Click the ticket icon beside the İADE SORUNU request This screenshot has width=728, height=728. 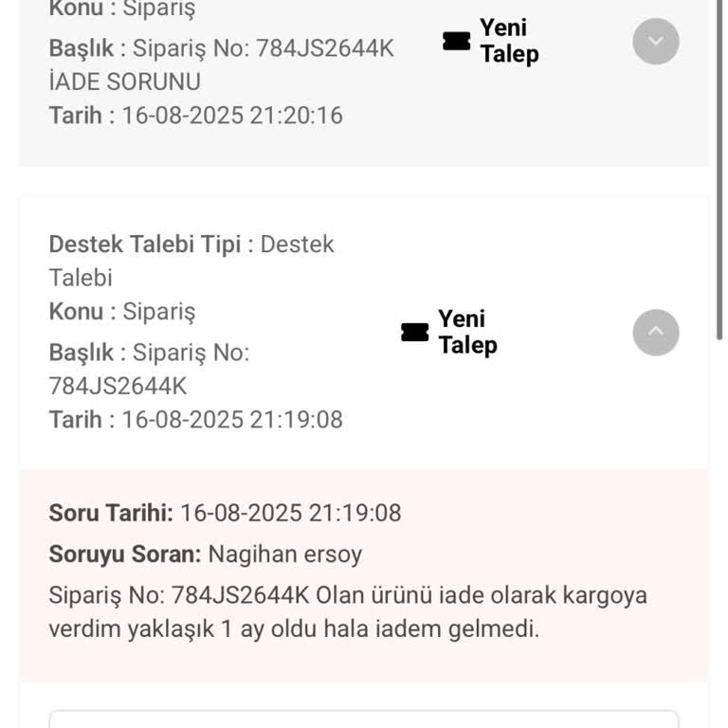tap(457, 41)
